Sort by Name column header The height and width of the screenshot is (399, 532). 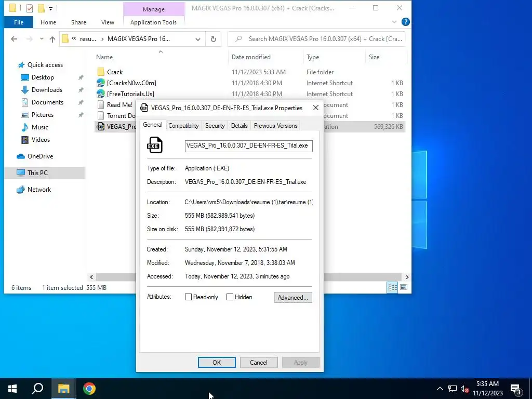[x=104, y=57]
